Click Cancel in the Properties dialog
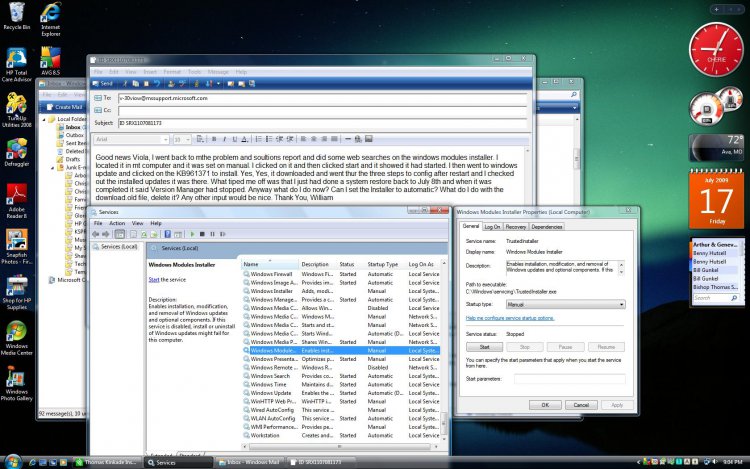This screenshot has width=750, height=469. [x=581, y=405]
